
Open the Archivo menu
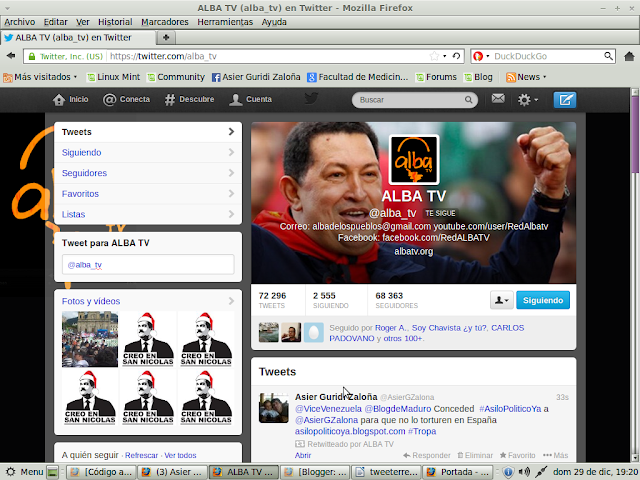tap(20, 22)
